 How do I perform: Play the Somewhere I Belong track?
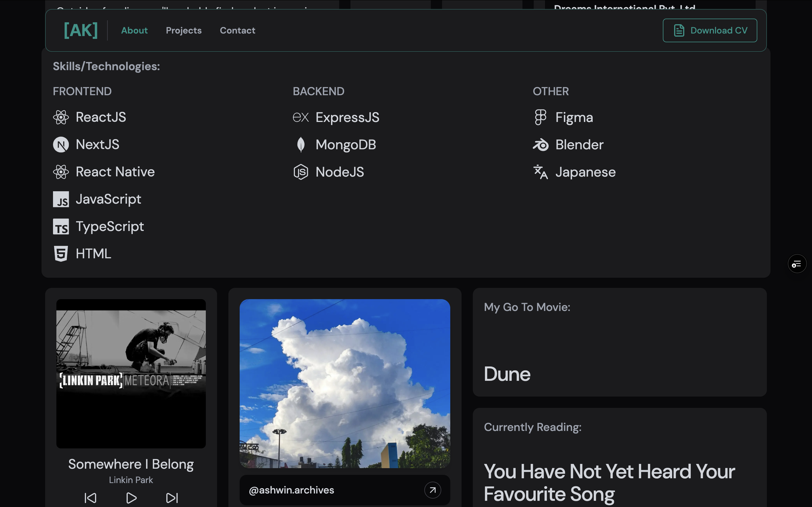point(131,498)
